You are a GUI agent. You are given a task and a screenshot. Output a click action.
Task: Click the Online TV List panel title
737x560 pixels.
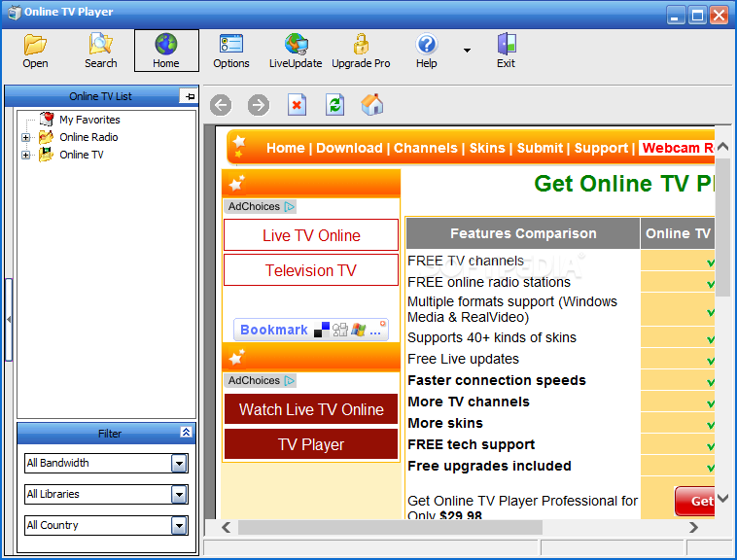point(100,96)
